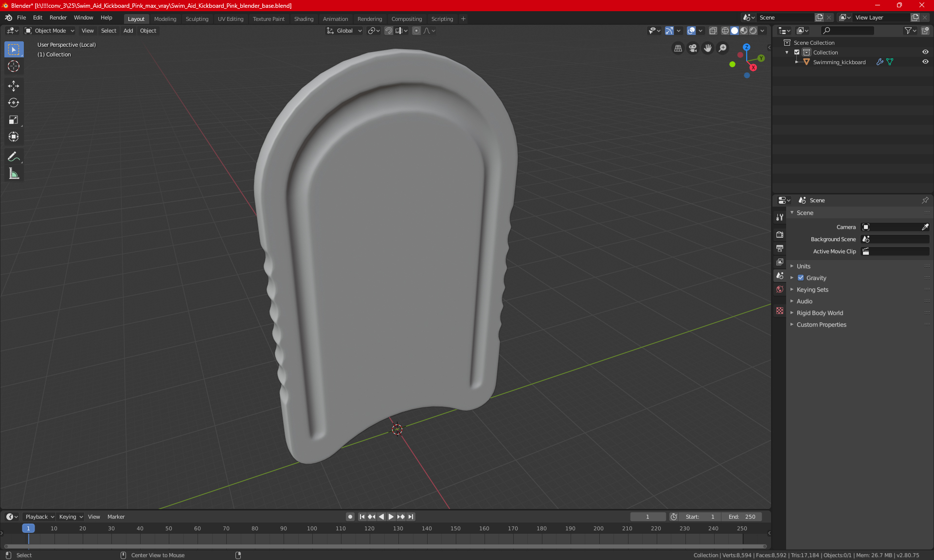
Task: Select the Move tool in toolbar
Action: [14, 86]
